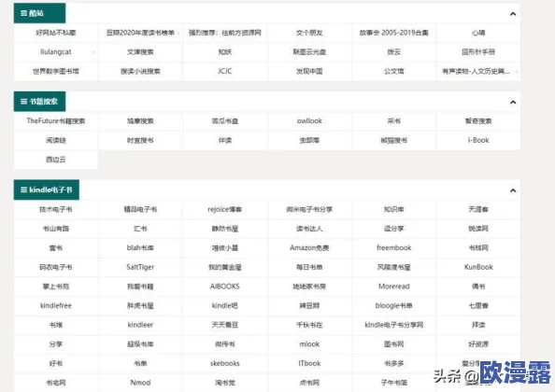Screen dimensions: 555x392
Task: Open the 图书网 link
Action: (394, 343)
